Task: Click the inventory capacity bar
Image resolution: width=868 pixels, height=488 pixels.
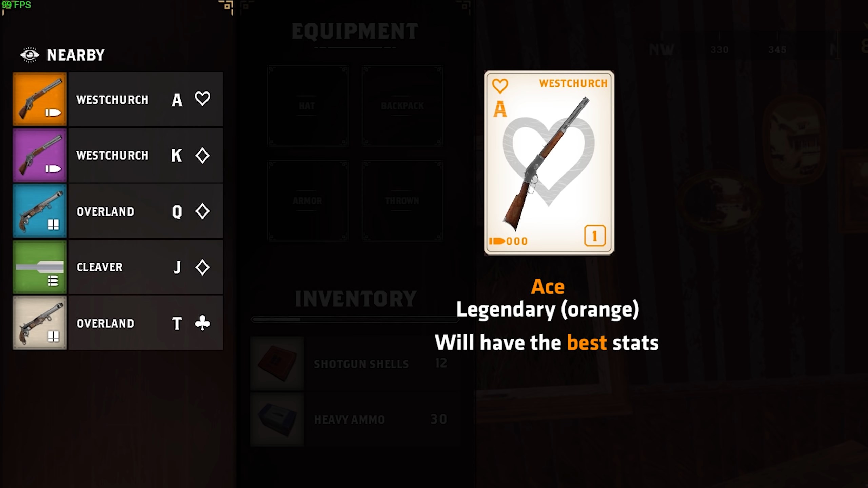Action: pyautogui.click(x=355, y=319)
